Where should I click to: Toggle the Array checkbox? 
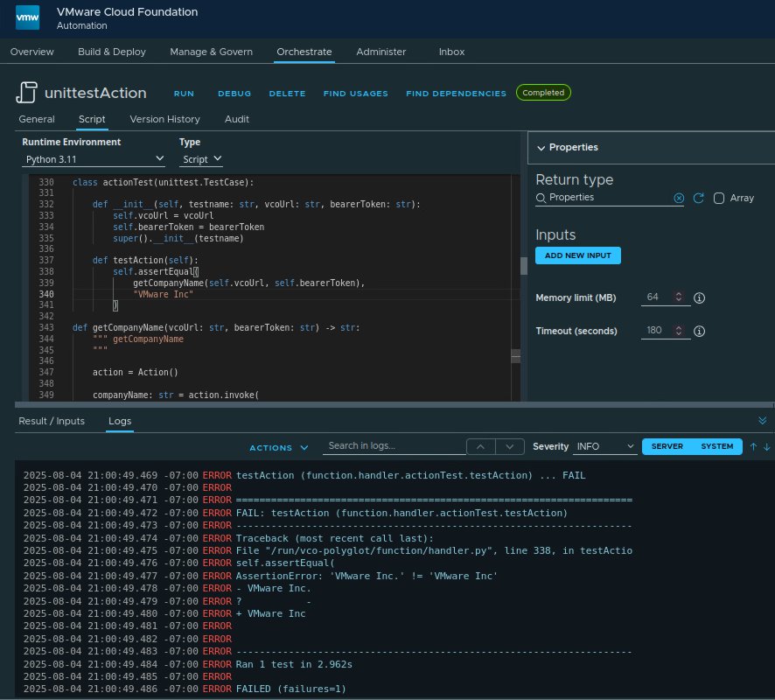coord(719,199)
